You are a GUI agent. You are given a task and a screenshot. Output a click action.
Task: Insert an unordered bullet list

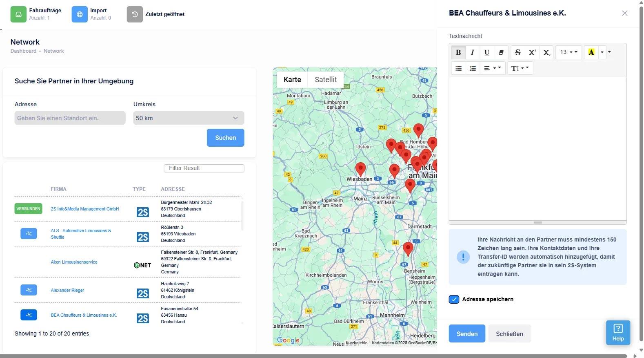(x=459, y=68)
